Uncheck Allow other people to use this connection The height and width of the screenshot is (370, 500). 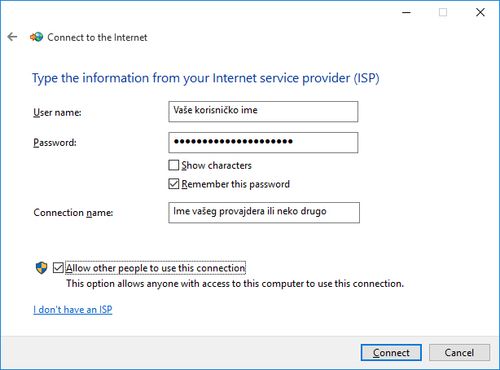(58, 268)
